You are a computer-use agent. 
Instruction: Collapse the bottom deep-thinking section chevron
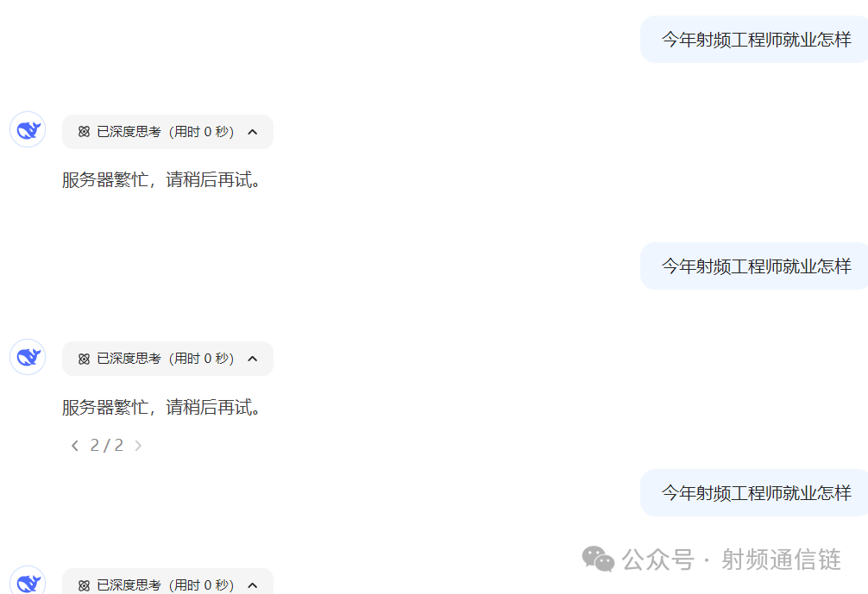point(253,585)
